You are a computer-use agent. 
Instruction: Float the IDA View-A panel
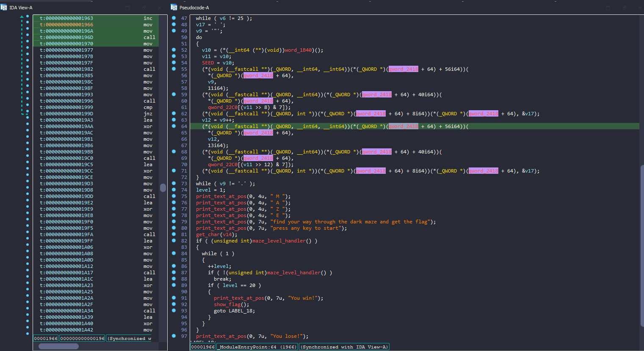pos(144,8)
